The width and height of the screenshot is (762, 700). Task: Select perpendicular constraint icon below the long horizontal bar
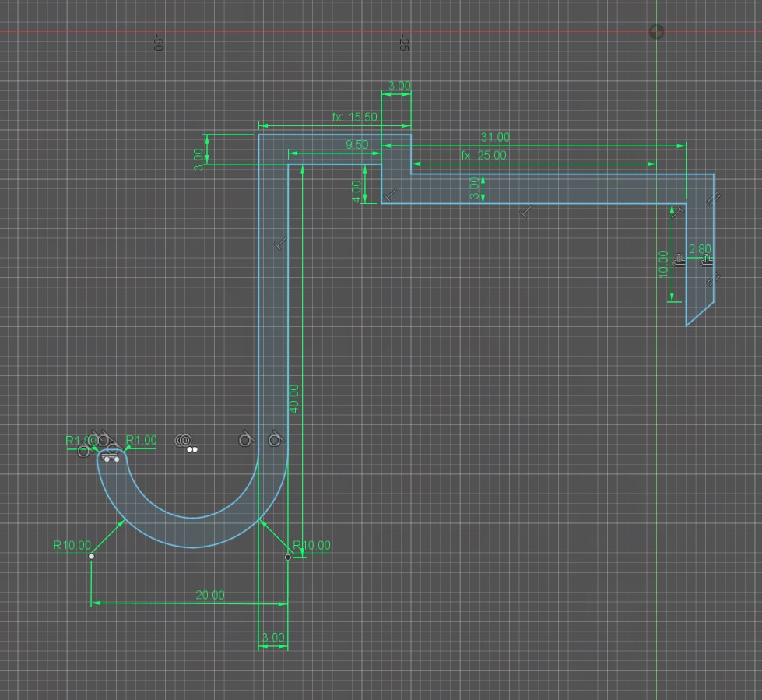[526, 212]
